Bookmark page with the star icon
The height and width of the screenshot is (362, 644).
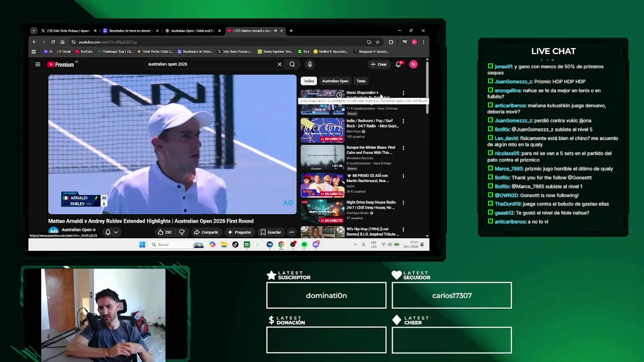coord(377,42)
